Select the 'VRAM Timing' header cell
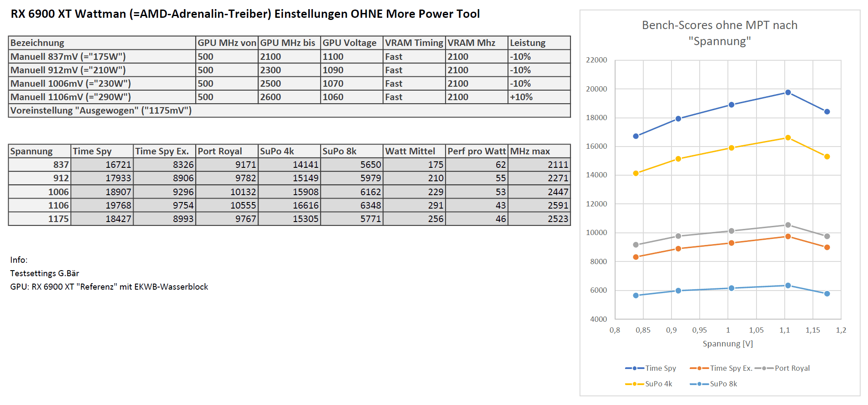The image size is (868, 405). [414, 43]
